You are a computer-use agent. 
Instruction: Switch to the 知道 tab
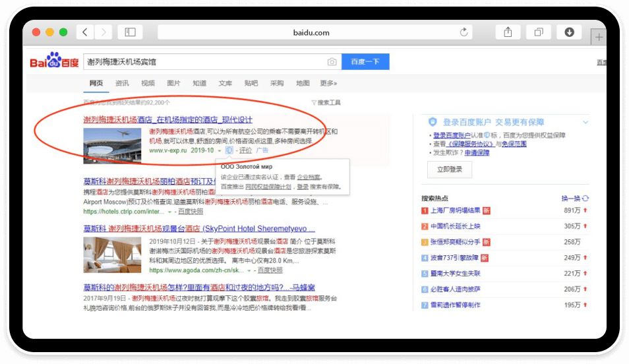coord(199,83)
